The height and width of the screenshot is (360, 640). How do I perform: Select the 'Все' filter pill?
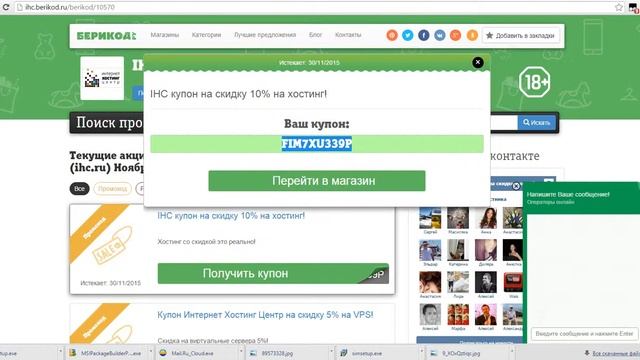pos(80,189)
